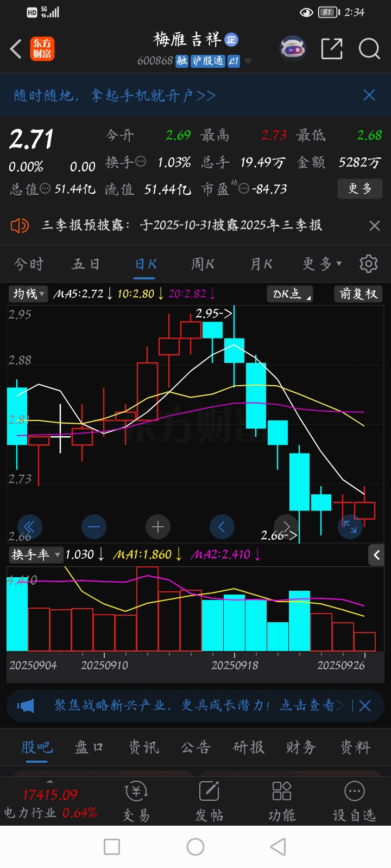The height and width of the screenshot is (868, 391).
Task: Shift chart left with arrow button
Action: click(222, 527)
